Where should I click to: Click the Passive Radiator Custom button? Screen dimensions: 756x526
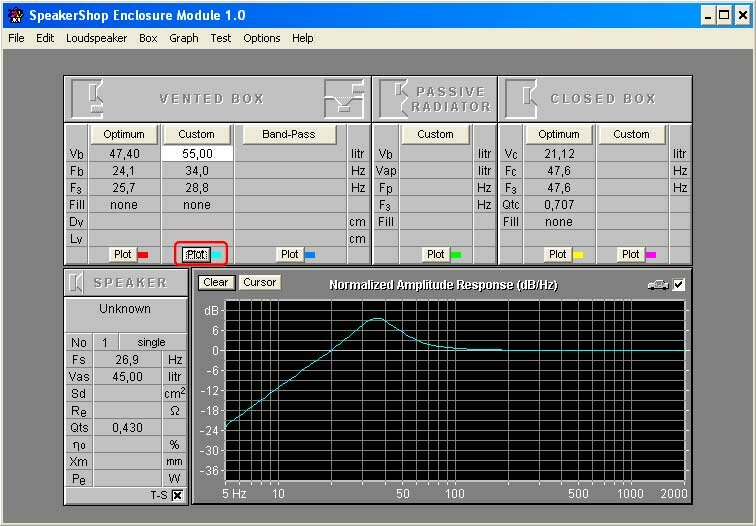pyautogui.click(x=435, y=134)
